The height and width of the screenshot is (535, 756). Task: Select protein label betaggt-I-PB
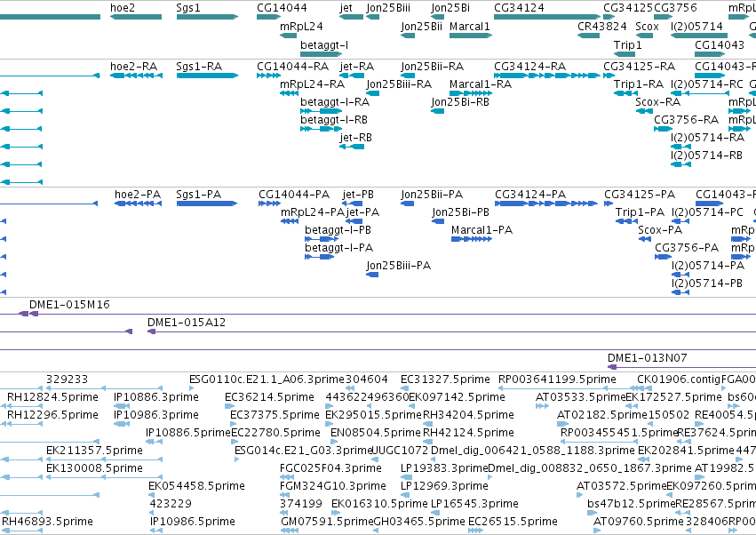click(338, 230)
